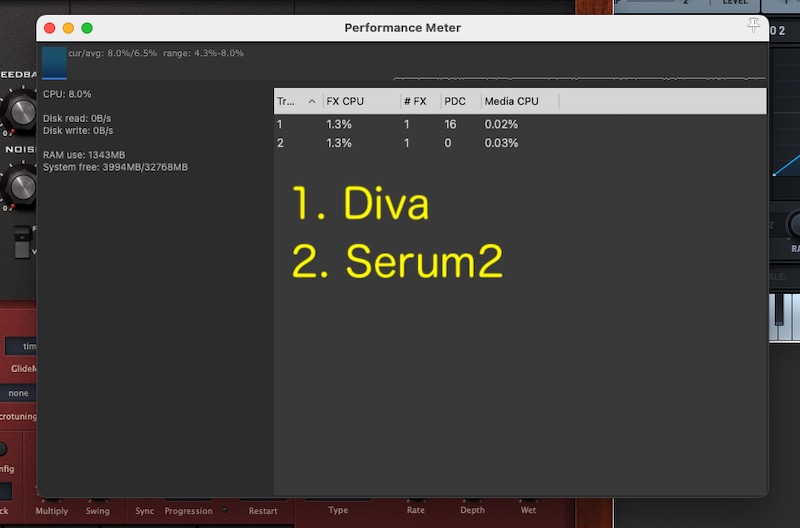Click the Feedback knob in Diva

pyautogui.click(x=19, y=110)
